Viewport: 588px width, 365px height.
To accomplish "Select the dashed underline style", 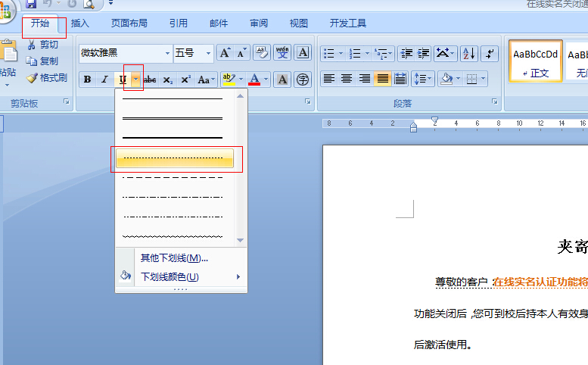I will (x=173, y=177).
